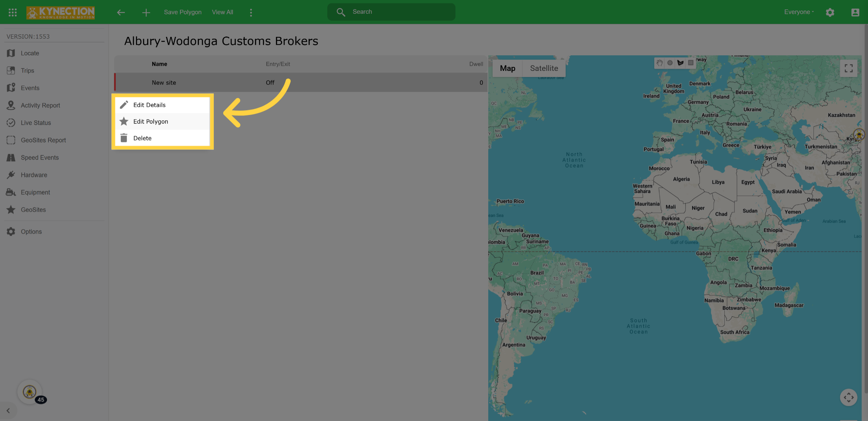Choose Delete from context menu
The width and height of the screenshot is (868, 421).
(x=162, y=138)
